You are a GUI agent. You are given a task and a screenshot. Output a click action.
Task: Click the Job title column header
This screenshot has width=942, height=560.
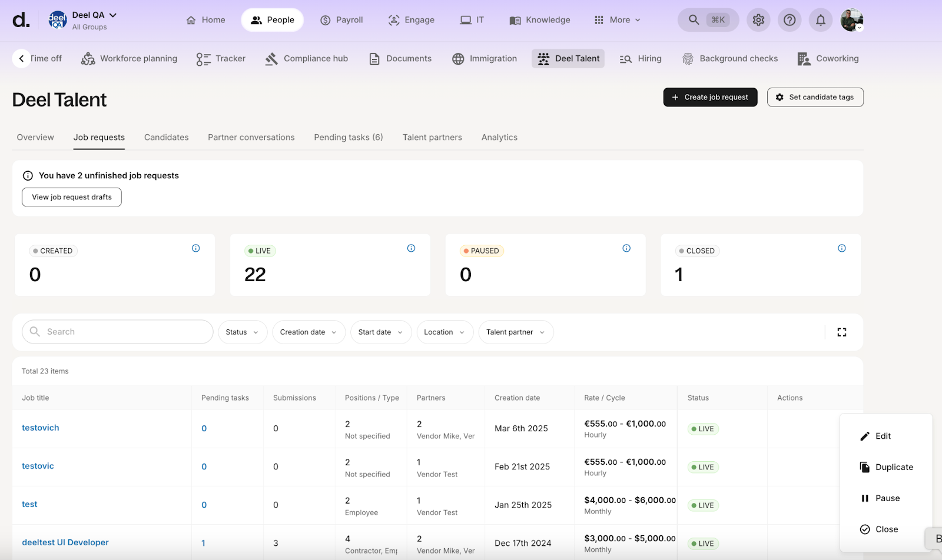click(35, 398)
